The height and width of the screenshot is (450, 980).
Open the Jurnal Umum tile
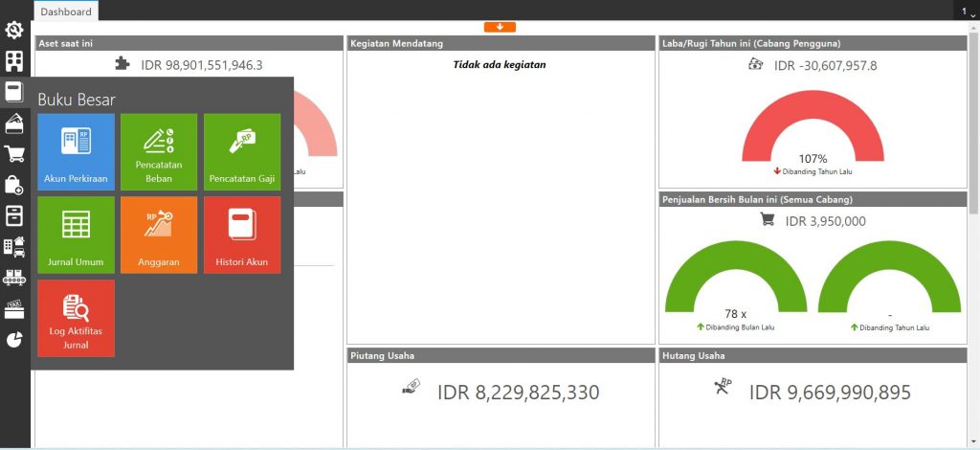pyautogui.click(x=76, y=235)
